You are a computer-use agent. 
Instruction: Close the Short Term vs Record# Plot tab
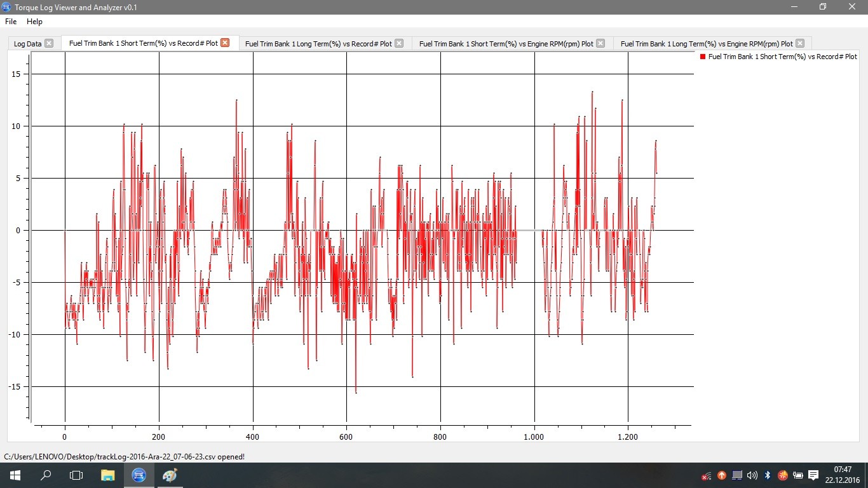pos(225,43)
